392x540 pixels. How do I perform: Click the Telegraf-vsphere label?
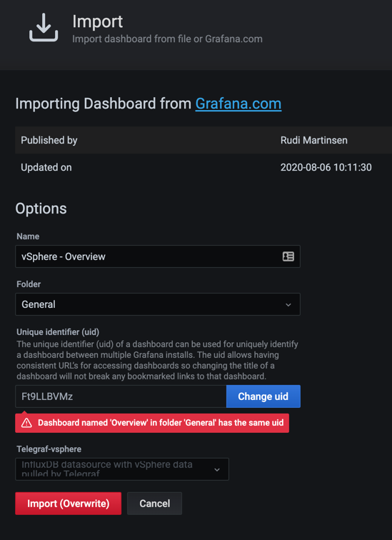point(49,449)
